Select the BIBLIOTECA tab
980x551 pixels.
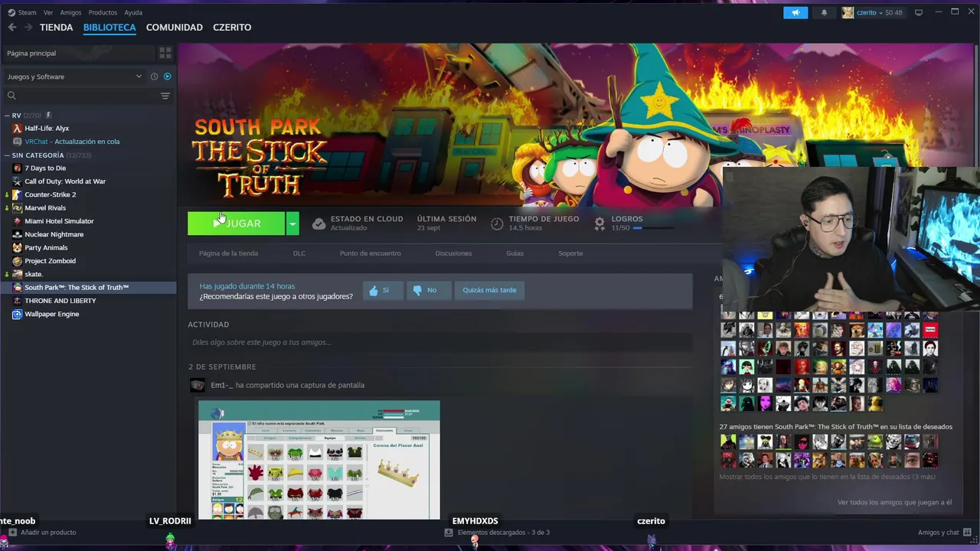[x=109, y=28]
